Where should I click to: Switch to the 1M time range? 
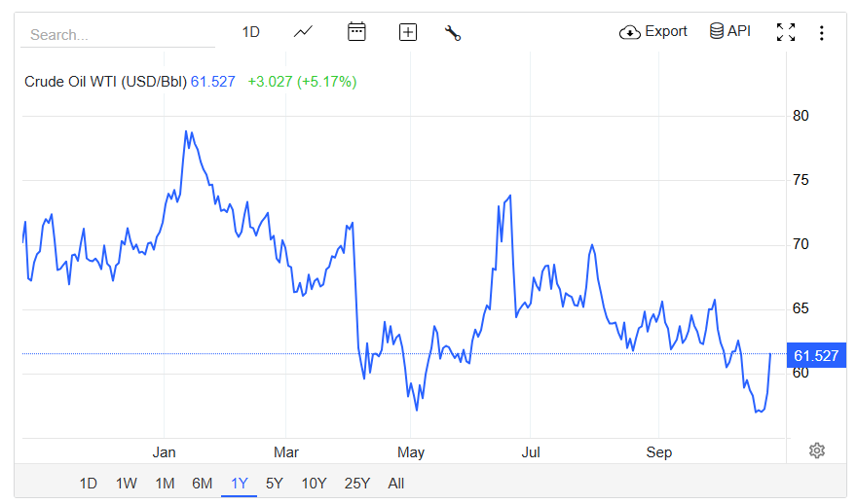165,484
